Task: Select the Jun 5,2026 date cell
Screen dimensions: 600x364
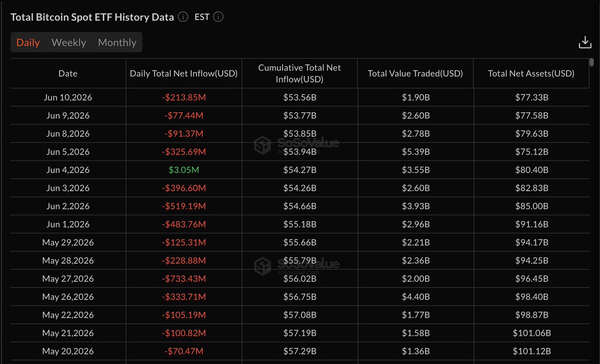Action: 68,151
